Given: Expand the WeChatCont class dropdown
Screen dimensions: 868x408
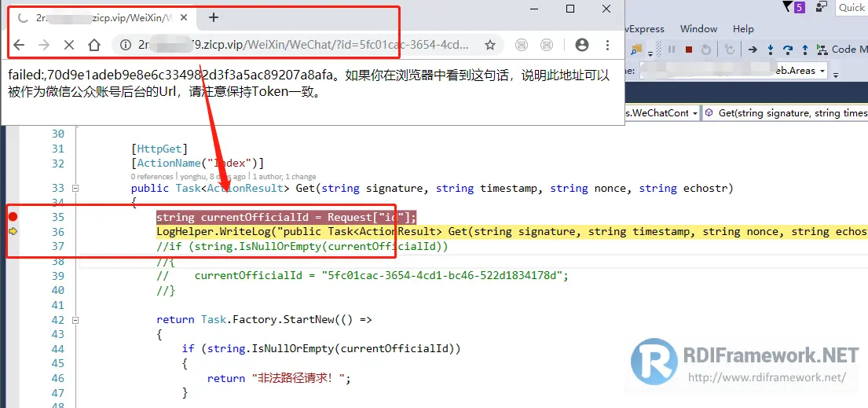Looking at the screenshot, I should pyautogui.click(x=694, y=113).
